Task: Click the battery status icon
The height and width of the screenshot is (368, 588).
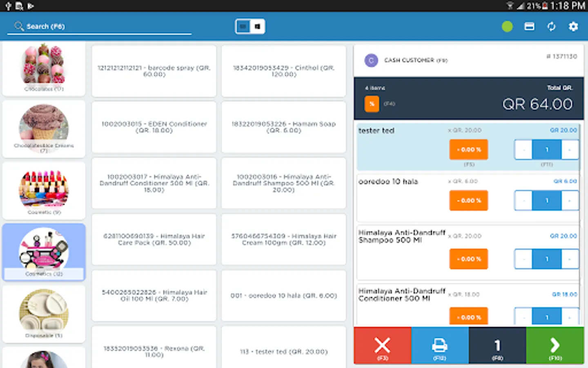Action: click(x=545, y=6)
